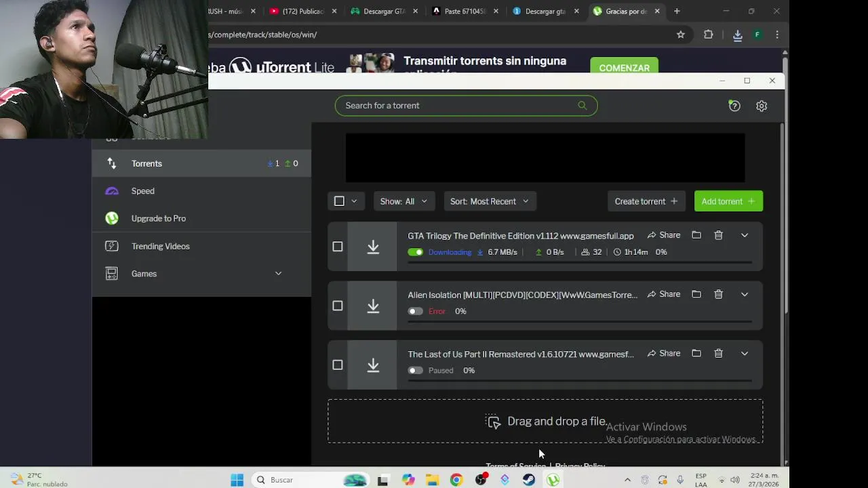Delete The Last of Us torrent
The image size is (868, 488).
tap(718, 353)
